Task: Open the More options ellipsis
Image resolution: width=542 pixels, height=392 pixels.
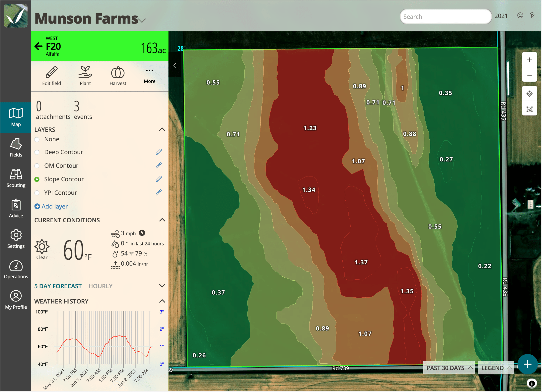Action: pyautogui.click(x=150, y=70)
